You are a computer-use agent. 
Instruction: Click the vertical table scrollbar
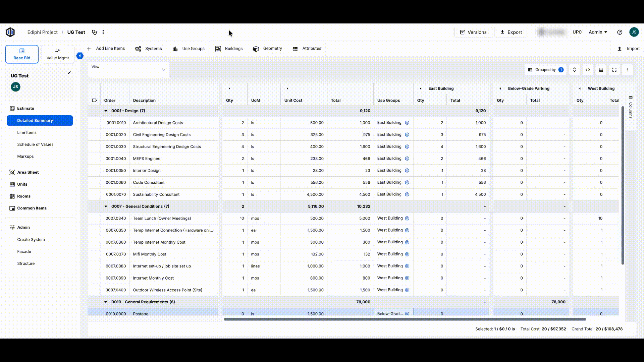(x=623, y=185)
